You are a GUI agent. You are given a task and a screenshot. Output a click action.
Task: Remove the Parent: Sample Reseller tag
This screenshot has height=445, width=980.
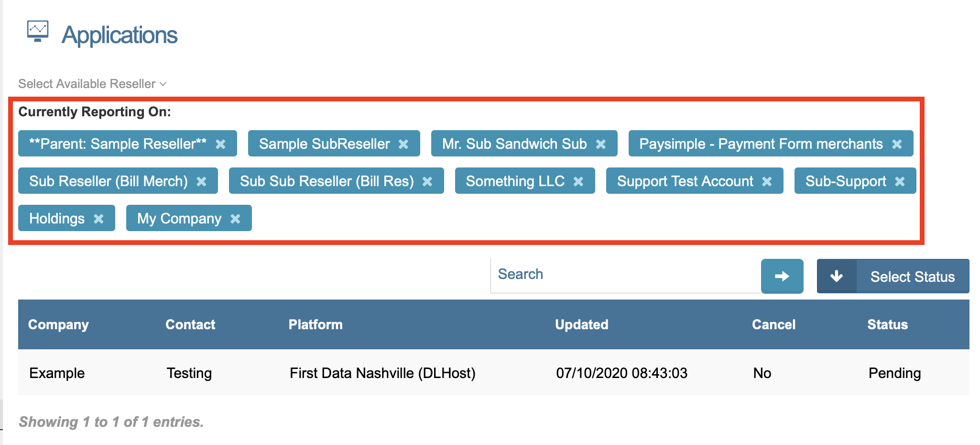pyautogui.click(x=220, y=144)
